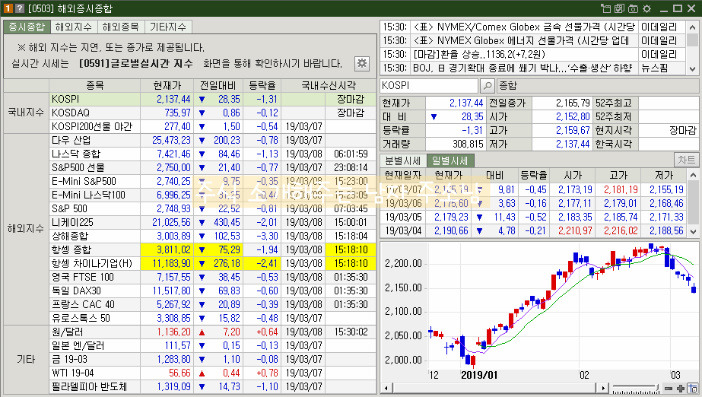Select the 필라델피아 반도체 row
Screen dimensions: 702x397
[x=213, y=386]
